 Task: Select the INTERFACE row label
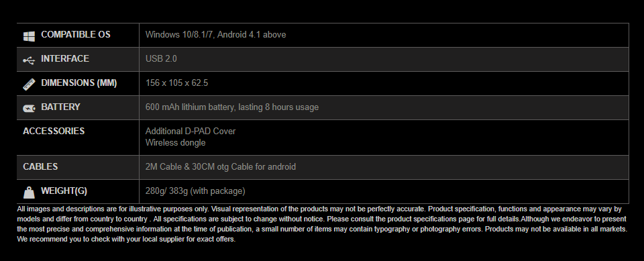[65, 59]
